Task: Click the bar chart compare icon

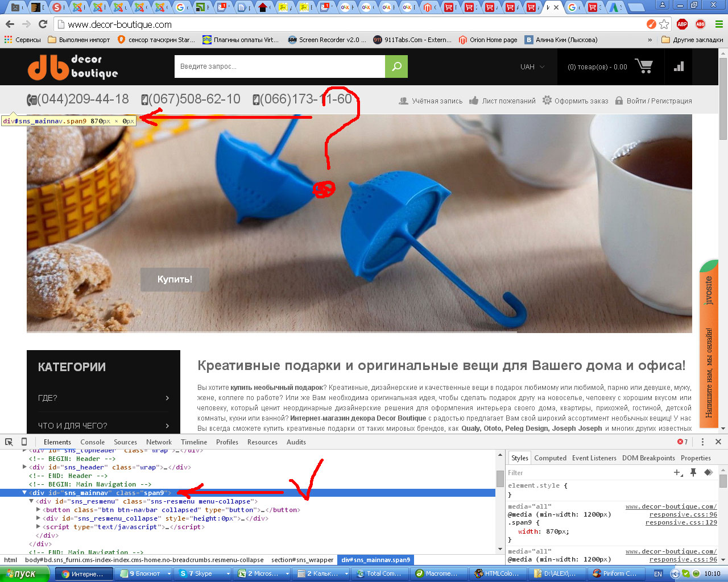Action: point(679,66)
